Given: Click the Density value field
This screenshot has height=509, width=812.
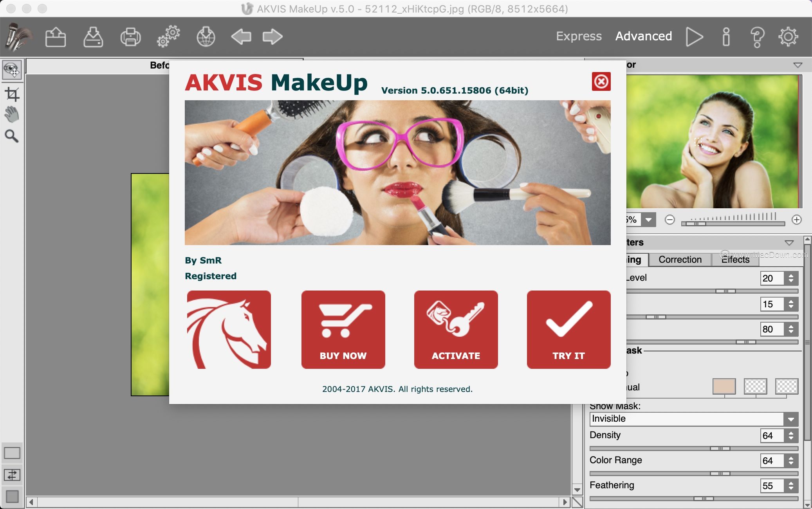Looking at the screenshot, I should 772,436.
